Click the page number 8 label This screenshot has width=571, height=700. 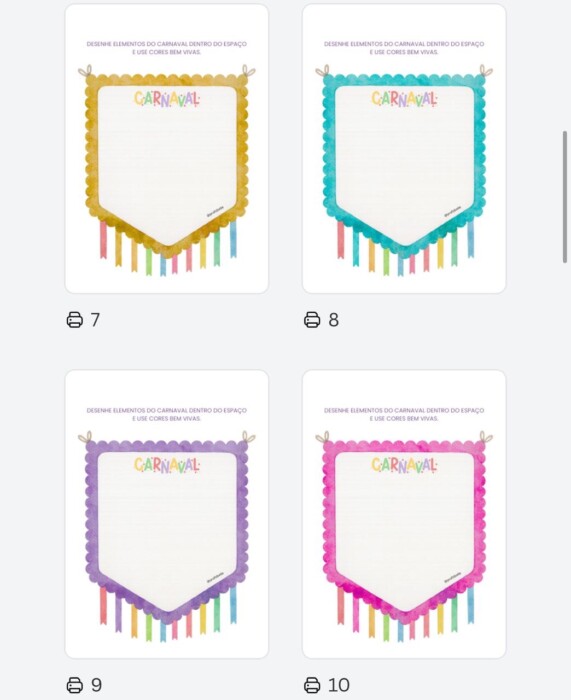(x=333, y=320)
